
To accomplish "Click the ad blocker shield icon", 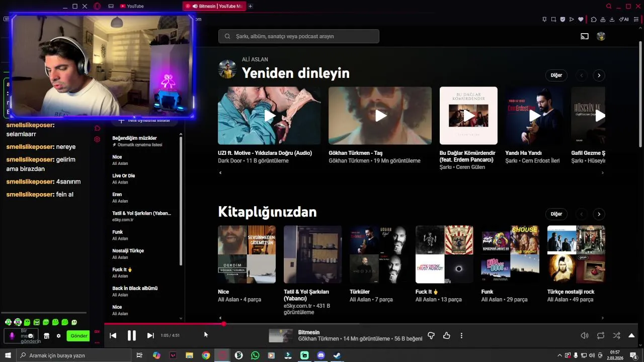I will [x=562, y=20].
